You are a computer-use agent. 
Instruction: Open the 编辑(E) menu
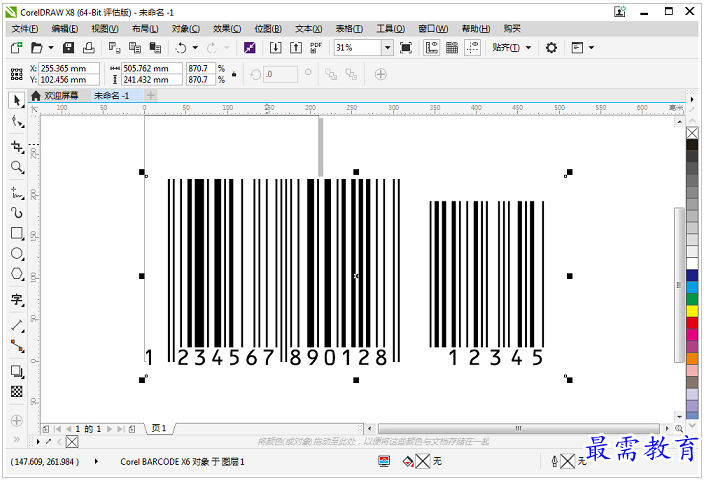pos(64,29)
